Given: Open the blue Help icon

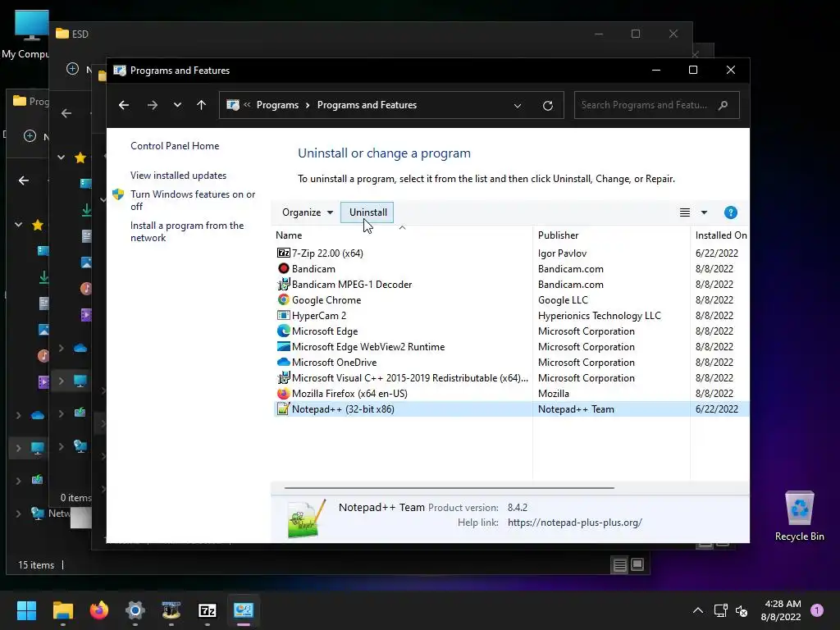Looking at the screenshot, I should click(x=730, y=212).
